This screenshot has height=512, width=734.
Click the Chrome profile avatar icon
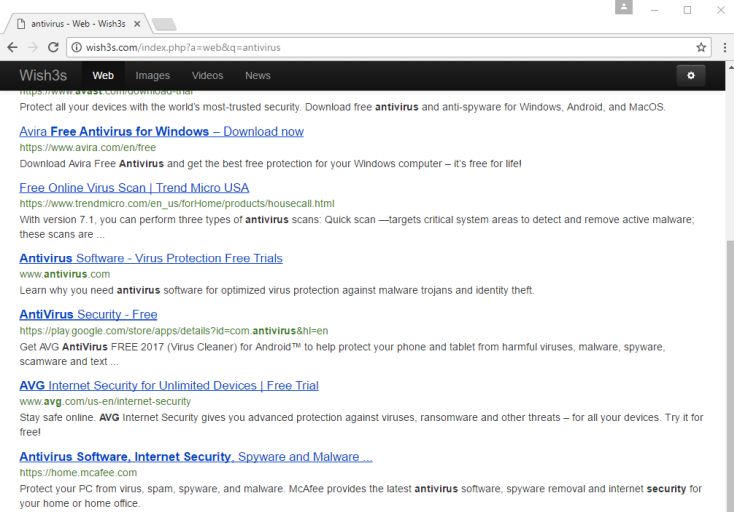coord(624,7)
